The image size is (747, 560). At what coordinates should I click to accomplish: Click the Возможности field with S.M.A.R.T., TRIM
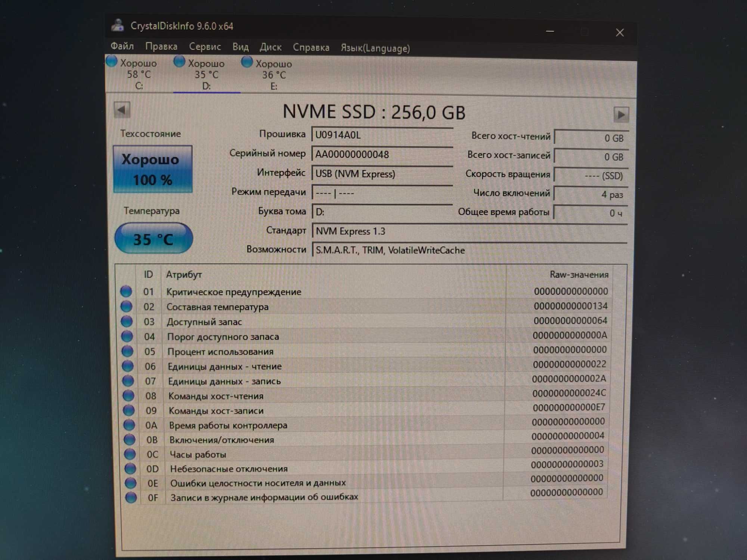pos(470,250)
